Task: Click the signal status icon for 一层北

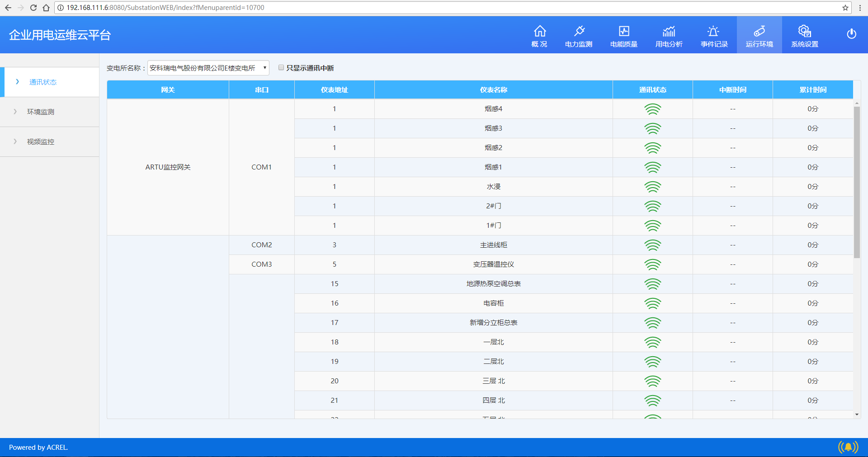Action: pyautogui.click(x=653, y=342)
